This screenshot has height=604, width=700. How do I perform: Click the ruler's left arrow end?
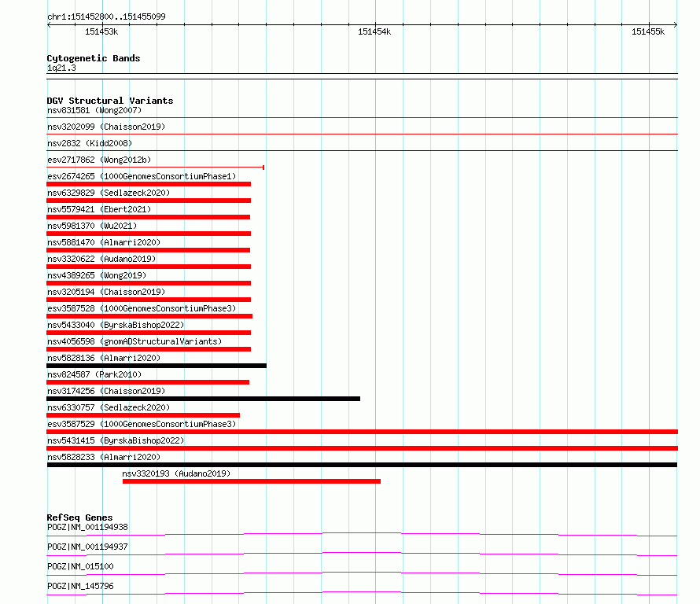(49, 25)
